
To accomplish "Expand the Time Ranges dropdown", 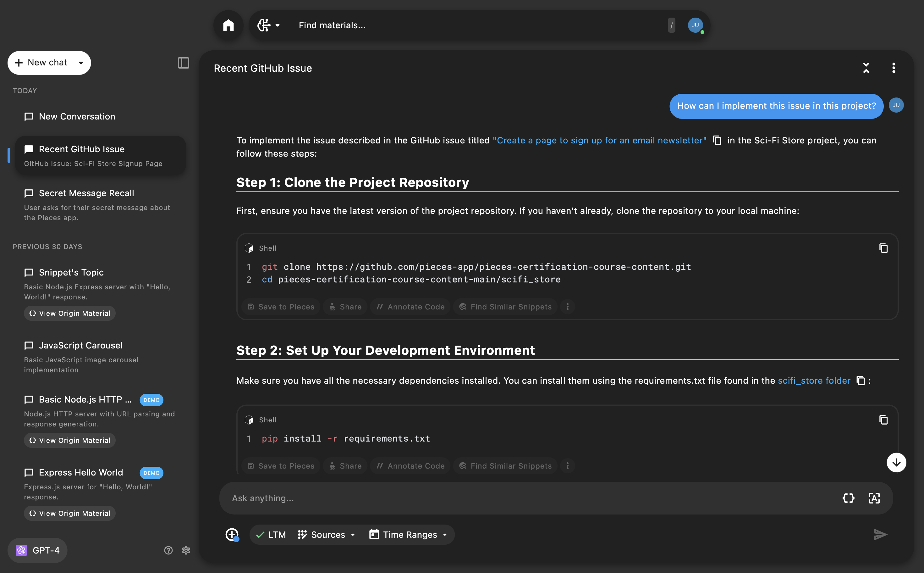I will coord(409,534).
